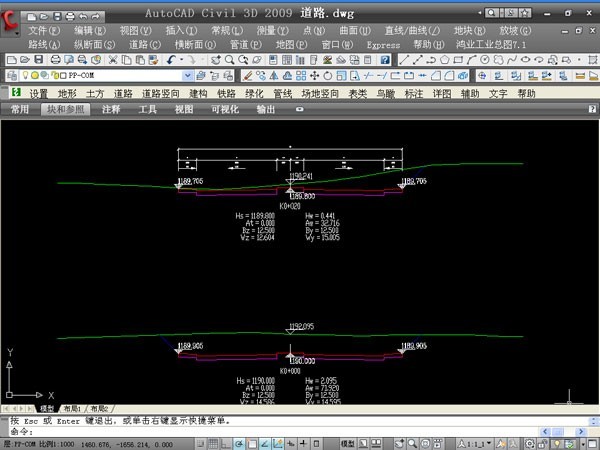Select the Polygon draw tool
Viewport: 600px width, 450px height.
pos(444,60)
